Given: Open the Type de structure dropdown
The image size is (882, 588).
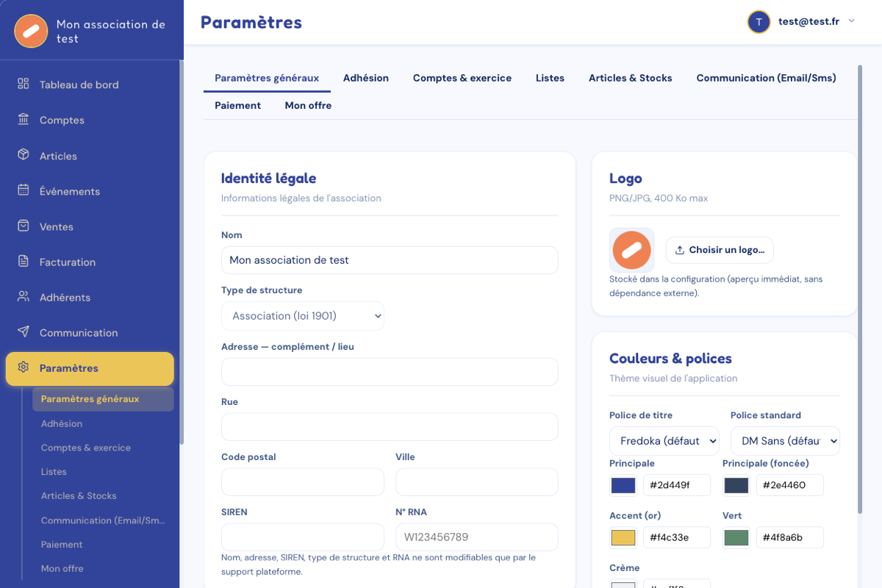Looking at the screenshot, I should coord(303,316).
